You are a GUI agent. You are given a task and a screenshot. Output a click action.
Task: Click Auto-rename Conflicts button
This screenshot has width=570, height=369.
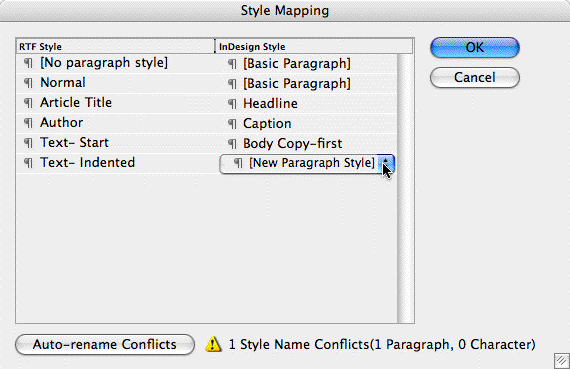105,344
